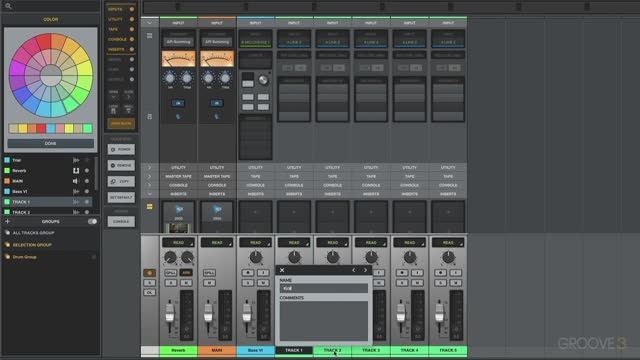Open Reverb READ automation mode dropdown
The width and height of the screenshot is (640, 360).
[x=178, y=242]
